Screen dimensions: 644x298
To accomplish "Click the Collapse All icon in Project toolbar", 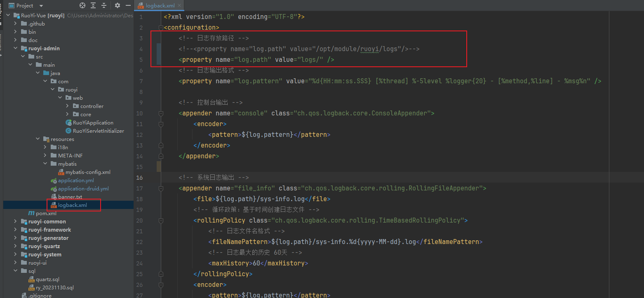I will click(104, 5).
